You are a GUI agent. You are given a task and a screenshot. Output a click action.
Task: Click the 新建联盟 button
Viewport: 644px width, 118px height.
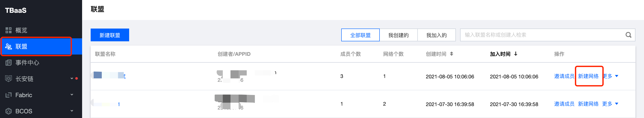pyautogui.click(x=110, y=35)
